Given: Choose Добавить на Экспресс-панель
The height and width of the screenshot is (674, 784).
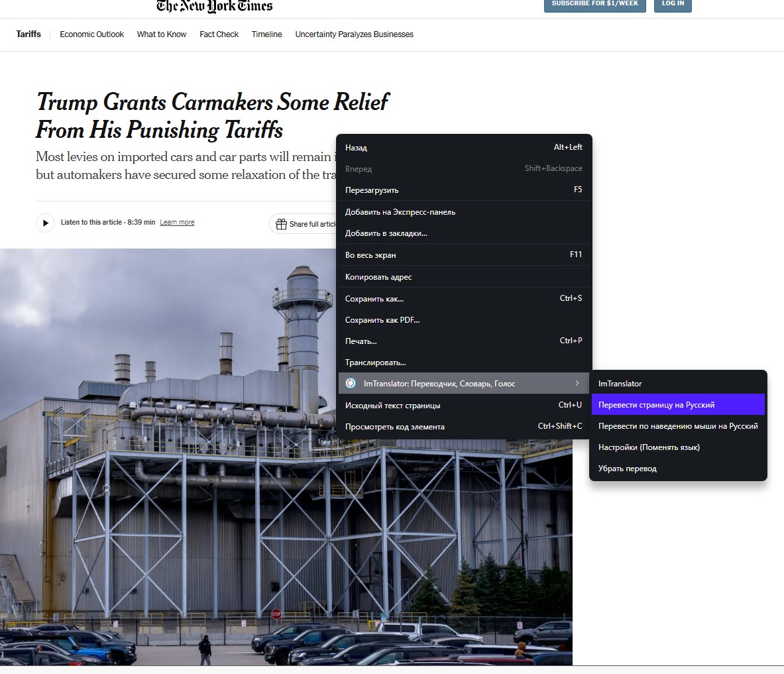Looking at the screenshot, I should tap(465, 212).
